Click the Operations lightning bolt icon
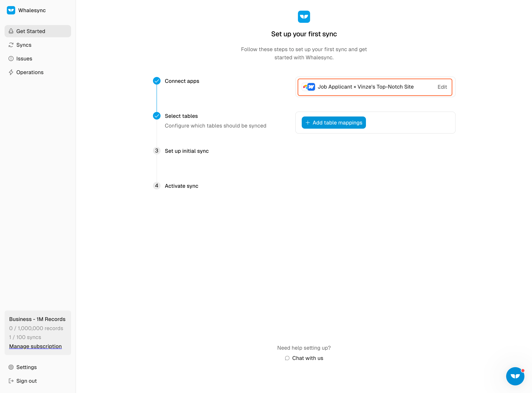 click(11, 72)
